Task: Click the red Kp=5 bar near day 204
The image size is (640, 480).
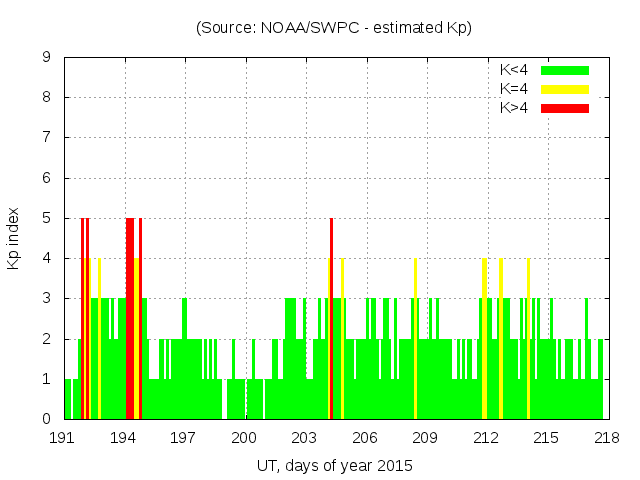Action: (x=331, y=320)
